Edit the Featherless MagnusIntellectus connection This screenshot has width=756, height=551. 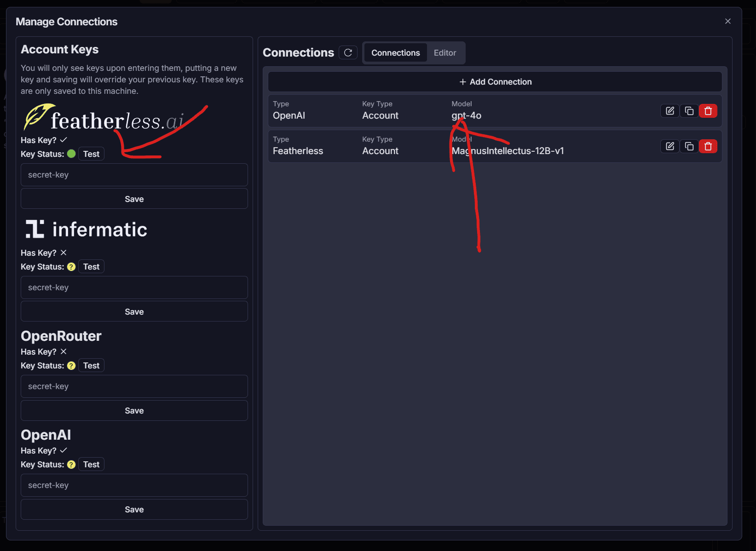(670, 146)
